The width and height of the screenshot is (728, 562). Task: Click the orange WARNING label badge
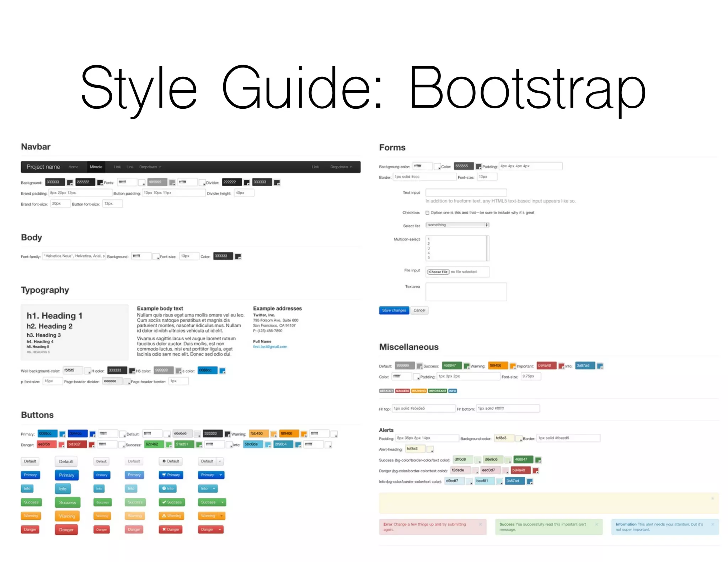click(x=419, y=391)
